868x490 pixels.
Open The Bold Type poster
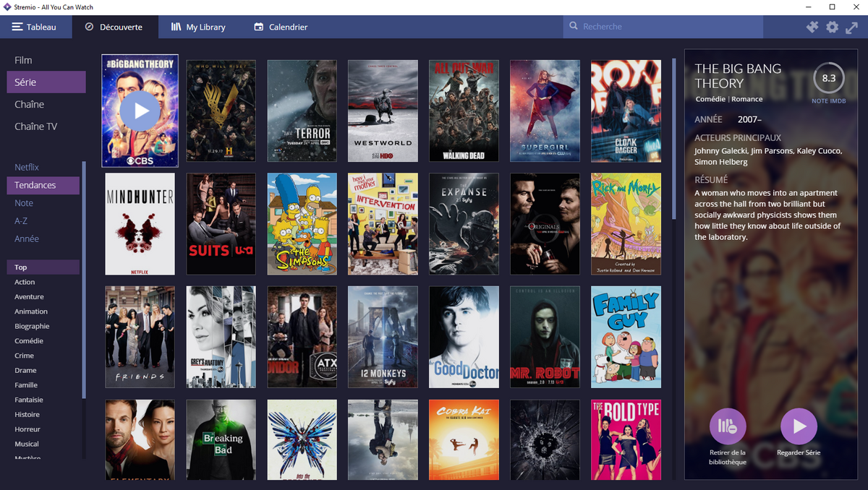626,439
